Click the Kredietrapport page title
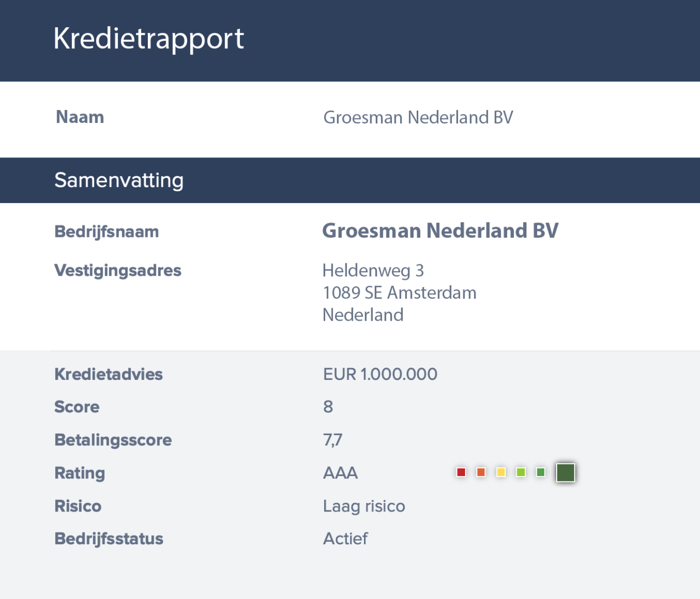 pyautogui.click(x=148, y=39)
